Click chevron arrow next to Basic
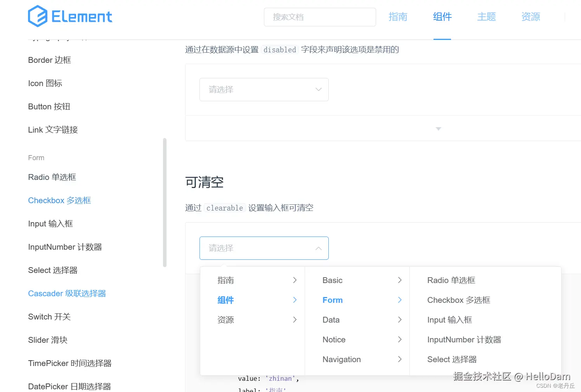The image size is (581, 392). click(400, 280)
